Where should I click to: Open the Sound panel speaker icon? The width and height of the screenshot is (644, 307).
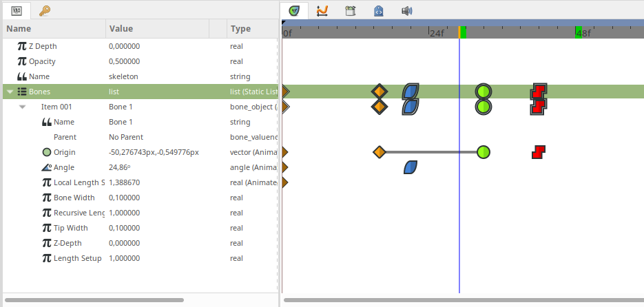[x=406, y=11]
